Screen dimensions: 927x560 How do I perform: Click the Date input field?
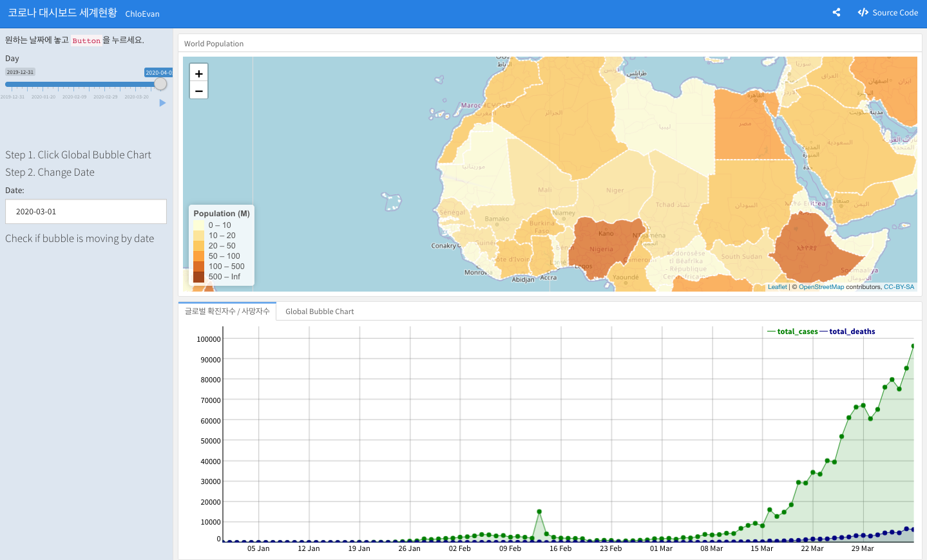click(86, 212)
